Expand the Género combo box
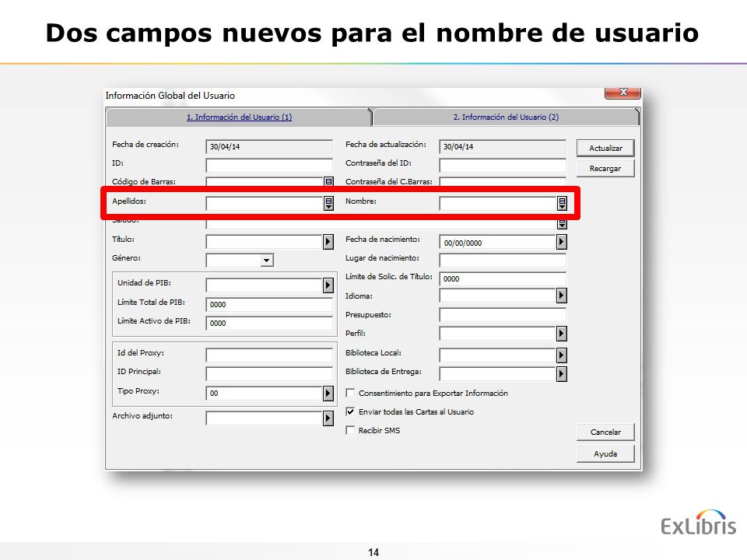The height and width of the screenshot is (560, 747). [266, 261]
